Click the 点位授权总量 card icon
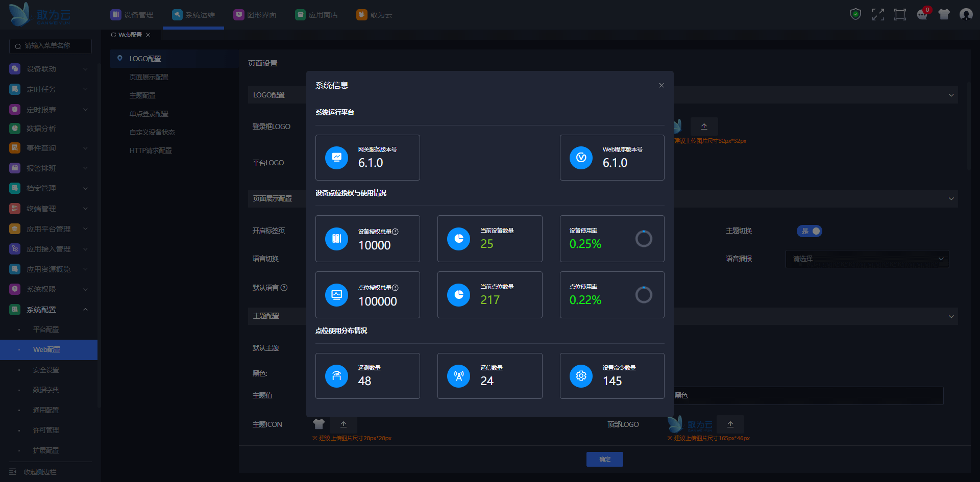980x482 pixels. (336, 295)
